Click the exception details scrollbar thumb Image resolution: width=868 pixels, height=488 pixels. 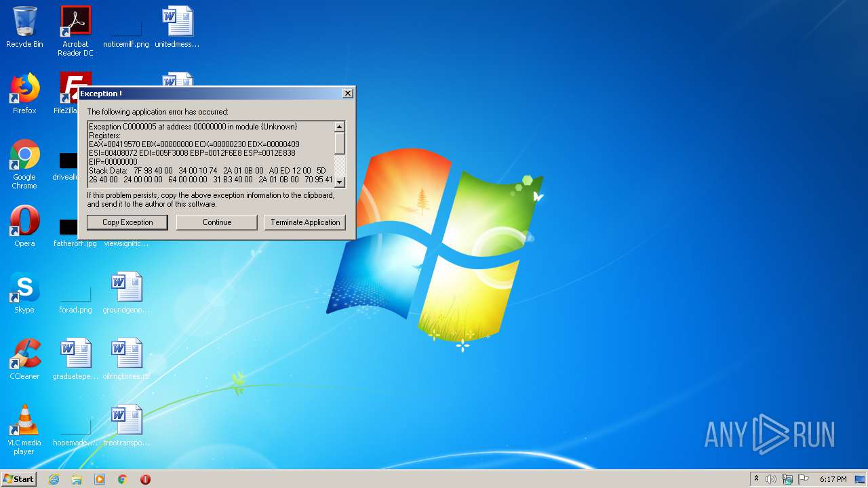(340, 142)
